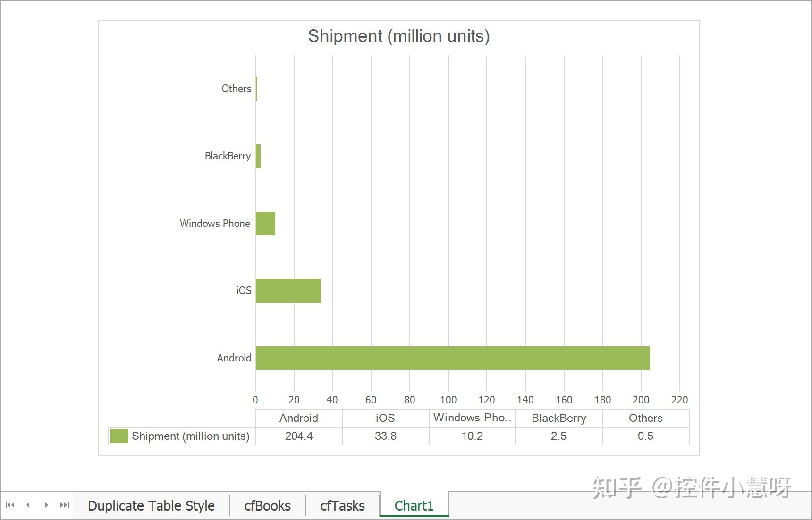This screenshot has width=812, height=520.
Task: Click the 204.4 value in data table
Action: pos(299,436)
